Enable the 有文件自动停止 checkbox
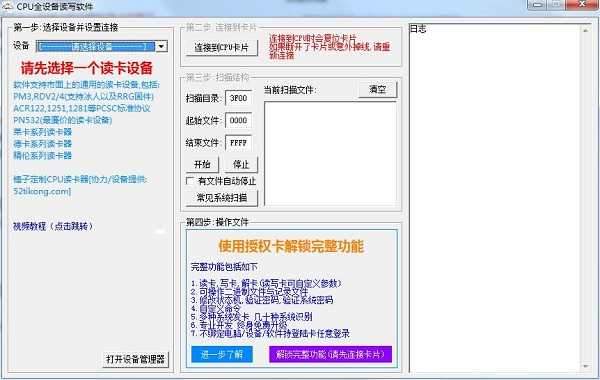600x380 pixels. pos(189,181)
